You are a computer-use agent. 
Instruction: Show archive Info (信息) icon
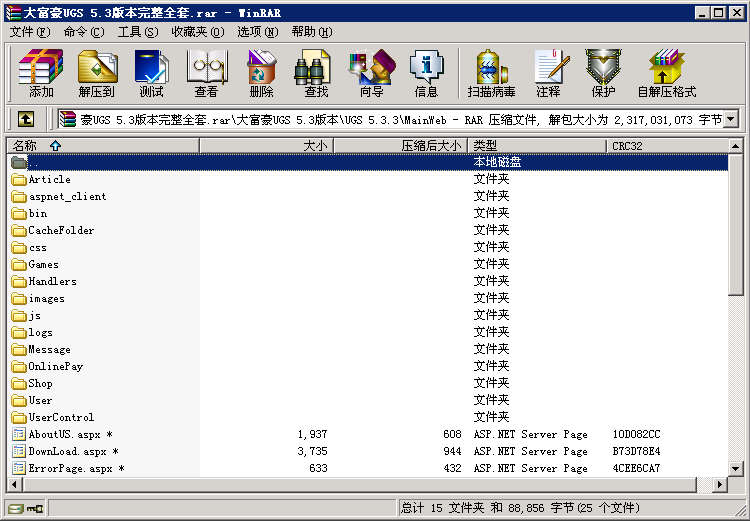point(426,72)
